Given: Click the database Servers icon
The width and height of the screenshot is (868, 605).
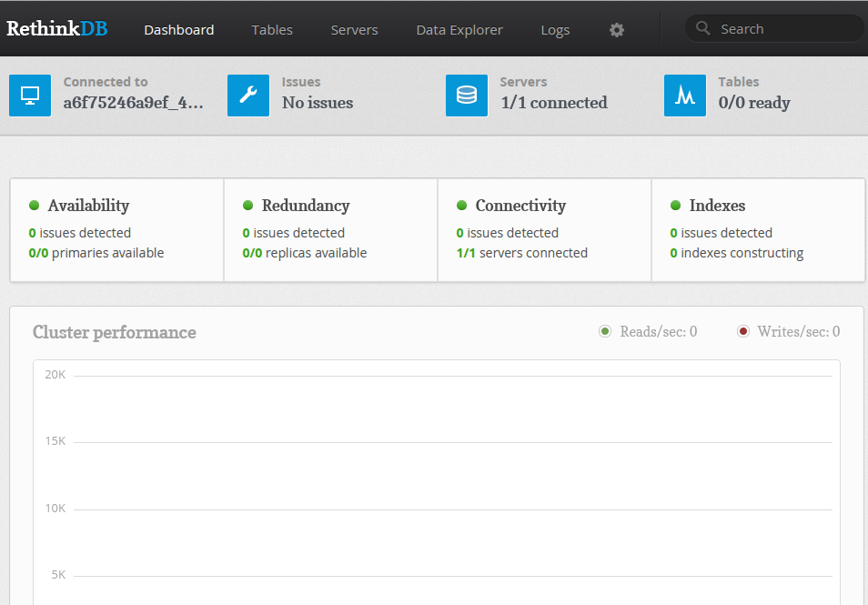Looking at the screenshot, I should (467, 96).
